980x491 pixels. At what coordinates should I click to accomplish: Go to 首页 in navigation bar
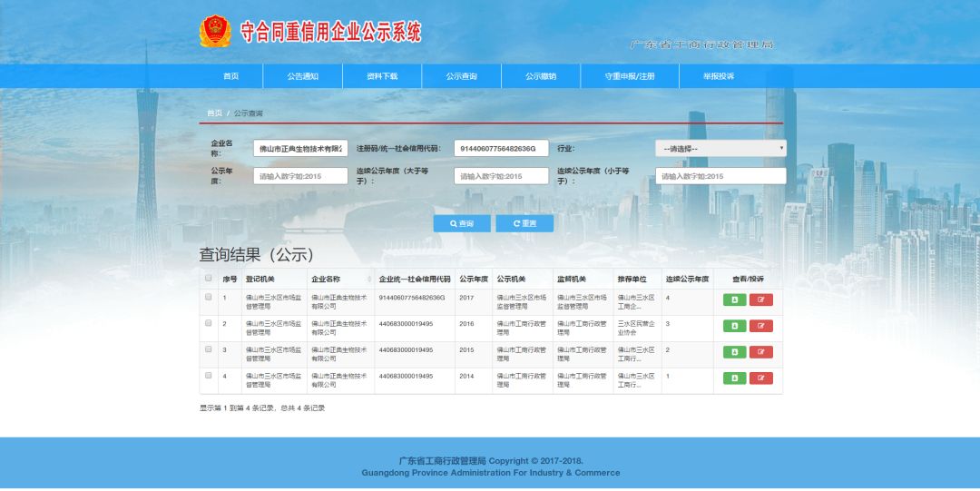pos(231,76)
